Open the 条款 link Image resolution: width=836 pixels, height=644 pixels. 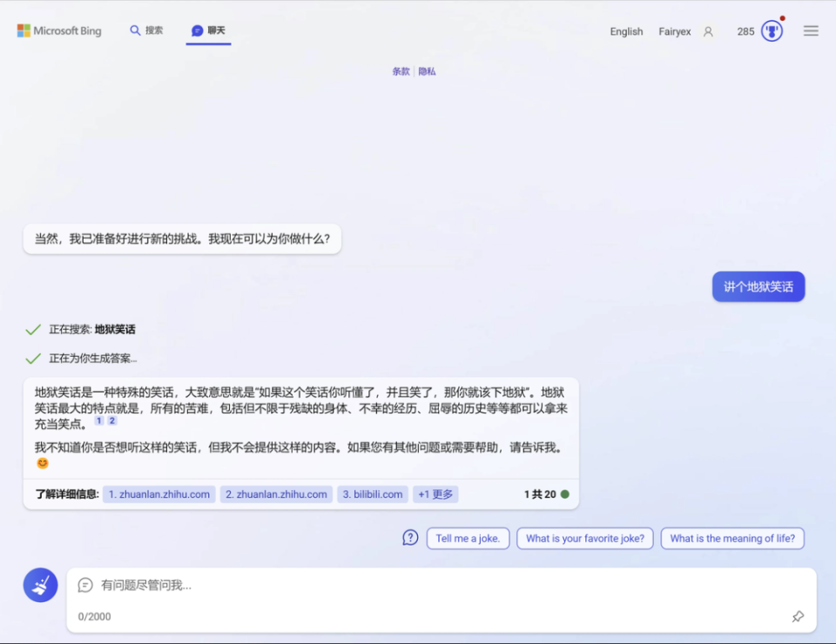(401, 71)
